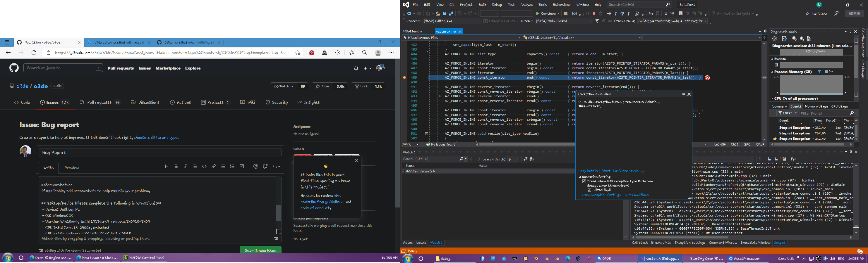Collapse the Exception Settings section
This screenshot has width=868, height=263.
pos(580,177)
